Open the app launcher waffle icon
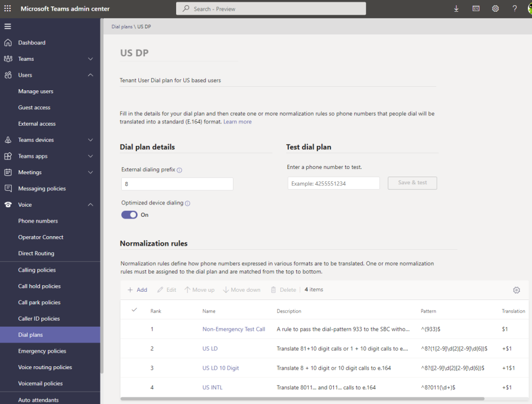The width and height of the screenshot is (532, 404). pyautogui.click(x=8, y=8)
